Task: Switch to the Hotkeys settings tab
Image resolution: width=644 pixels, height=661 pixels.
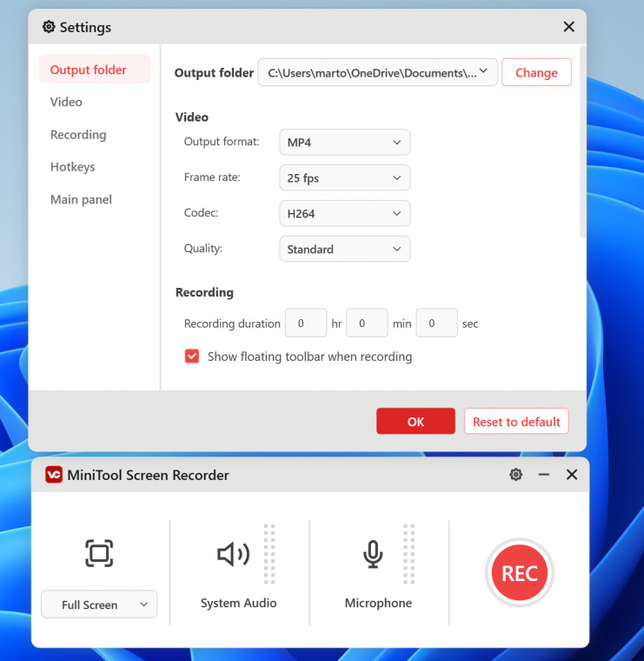Action: pyautogui.click(x=73, y=167)
